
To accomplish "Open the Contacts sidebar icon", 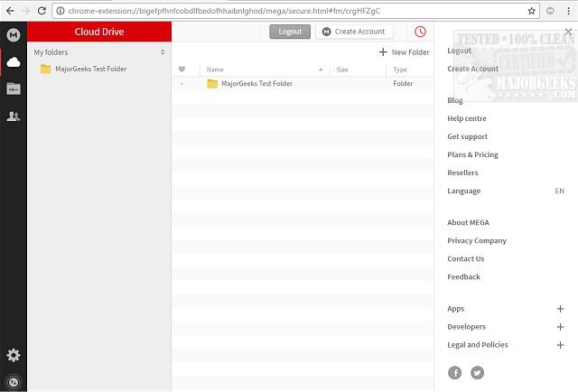I will coord(13,116).
